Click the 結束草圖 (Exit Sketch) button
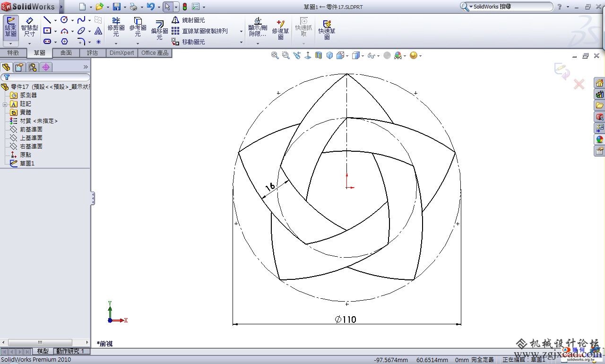This screenshot has height=364, width=605. click(x=10, y=27)
